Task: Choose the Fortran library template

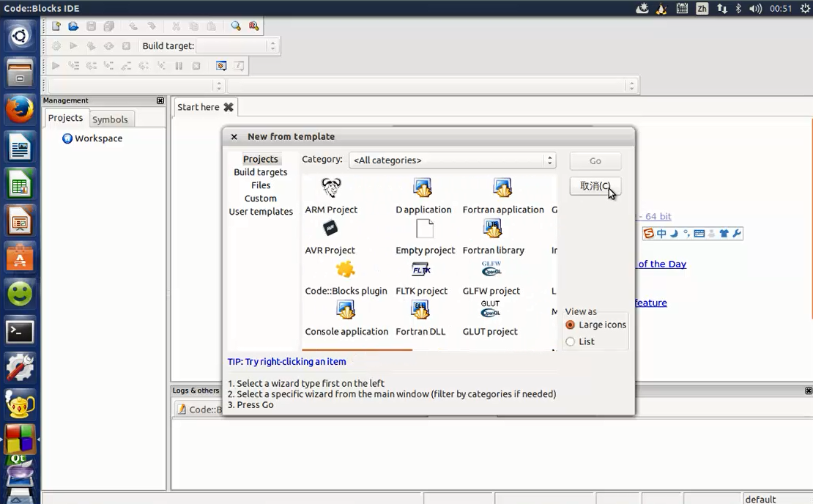Action: tap(493, 237)
